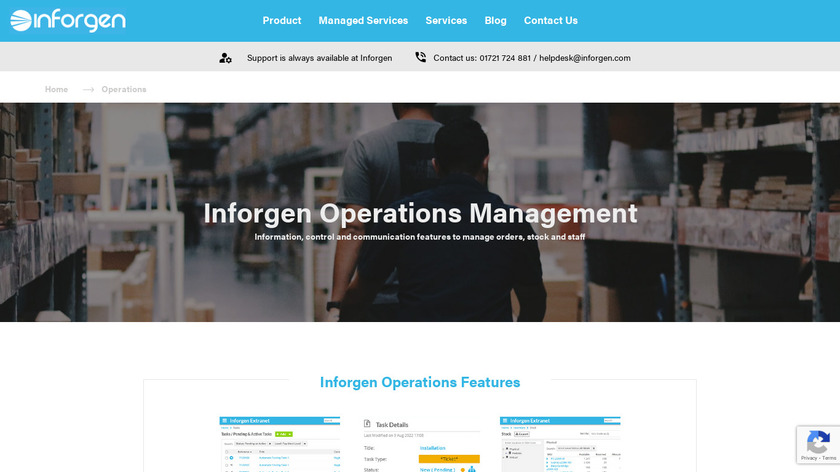Screen dimensions: 840x472
Task: Click the support person gear icon
Action: (x=226, y=58)
